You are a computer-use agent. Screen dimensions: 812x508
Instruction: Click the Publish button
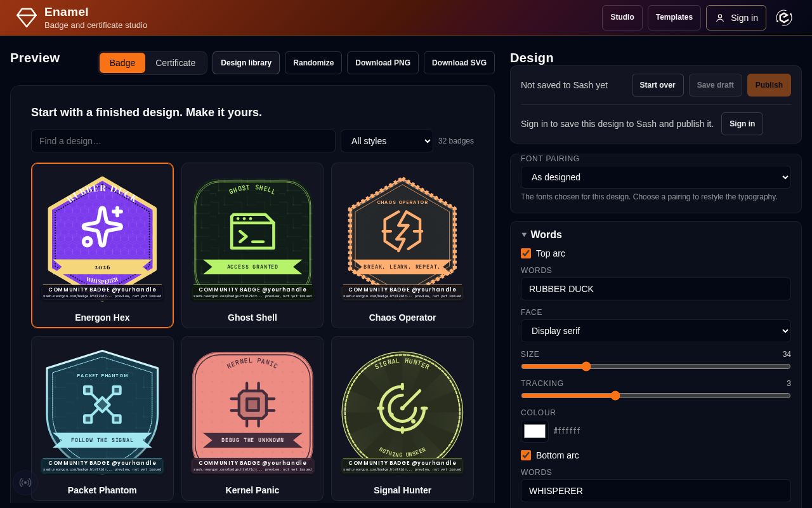pyautogui.click(x=769, y=85)
